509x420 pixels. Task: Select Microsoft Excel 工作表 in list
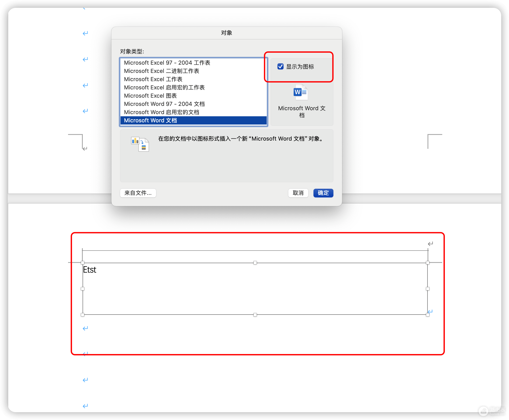(x=193, y=79)
